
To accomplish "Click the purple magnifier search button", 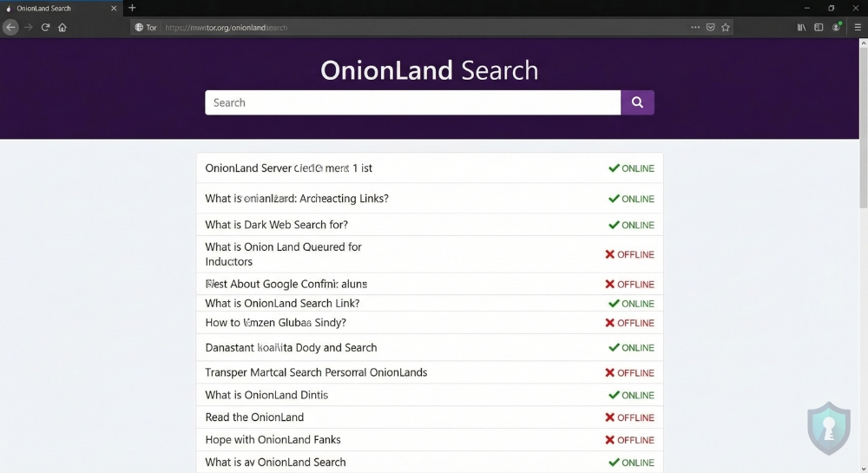I will [x=637, y=102].
